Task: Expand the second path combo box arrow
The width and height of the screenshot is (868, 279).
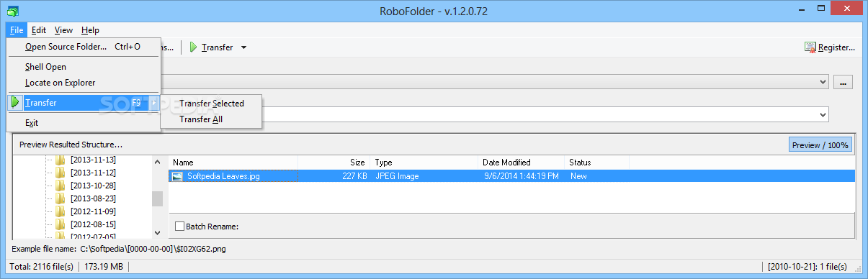Action: pos(823,114)
